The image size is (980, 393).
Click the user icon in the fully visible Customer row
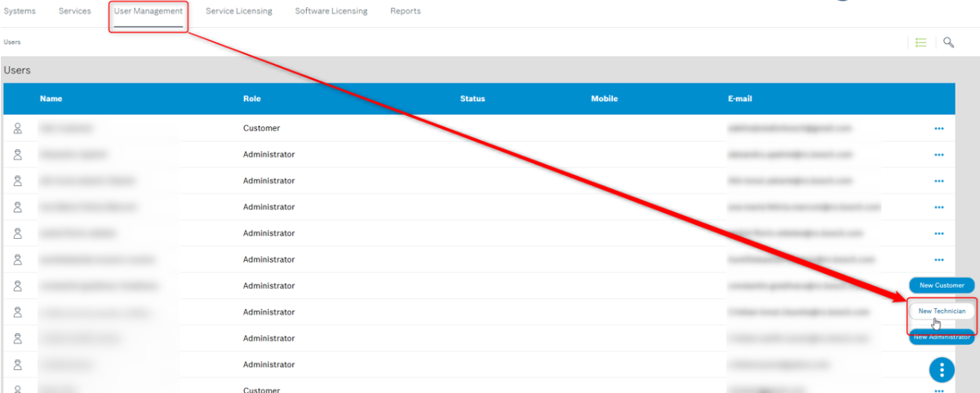[17, 129]
